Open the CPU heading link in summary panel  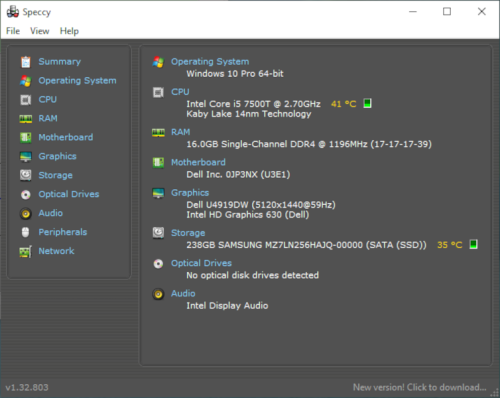[180, 92]
